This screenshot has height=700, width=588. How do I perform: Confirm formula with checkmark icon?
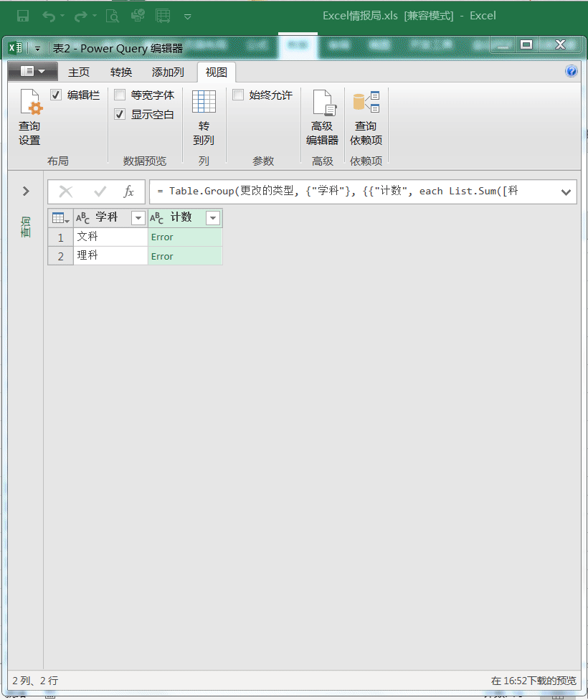[100, 192]
